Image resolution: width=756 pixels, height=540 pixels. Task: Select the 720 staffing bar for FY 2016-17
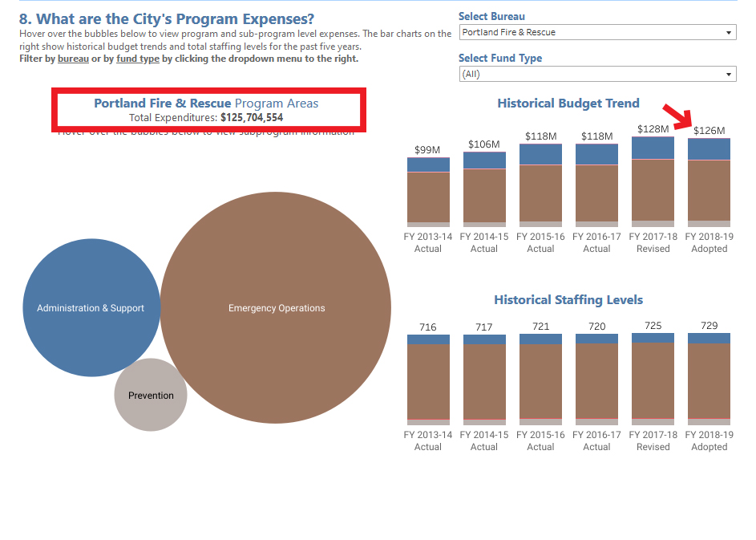tap(597, 380)
